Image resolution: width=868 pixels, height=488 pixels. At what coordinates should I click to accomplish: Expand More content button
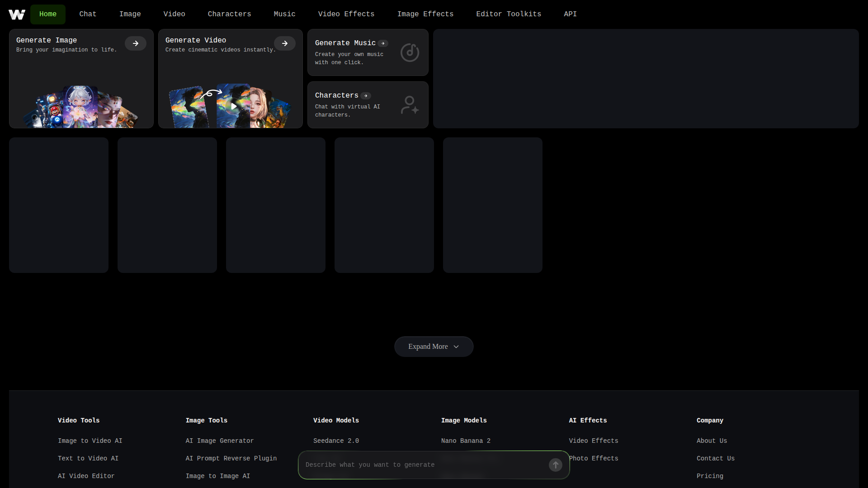point(428,347)
